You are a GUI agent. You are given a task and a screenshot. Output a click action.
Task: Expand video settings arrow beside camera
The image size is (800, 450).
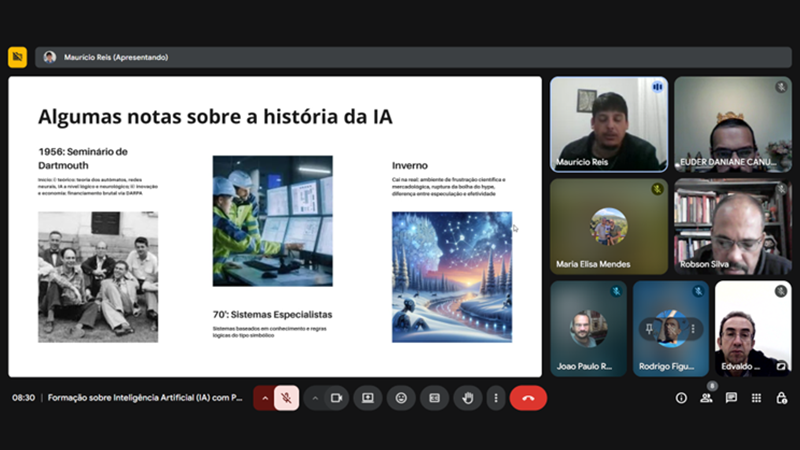[x=315, y=398]
